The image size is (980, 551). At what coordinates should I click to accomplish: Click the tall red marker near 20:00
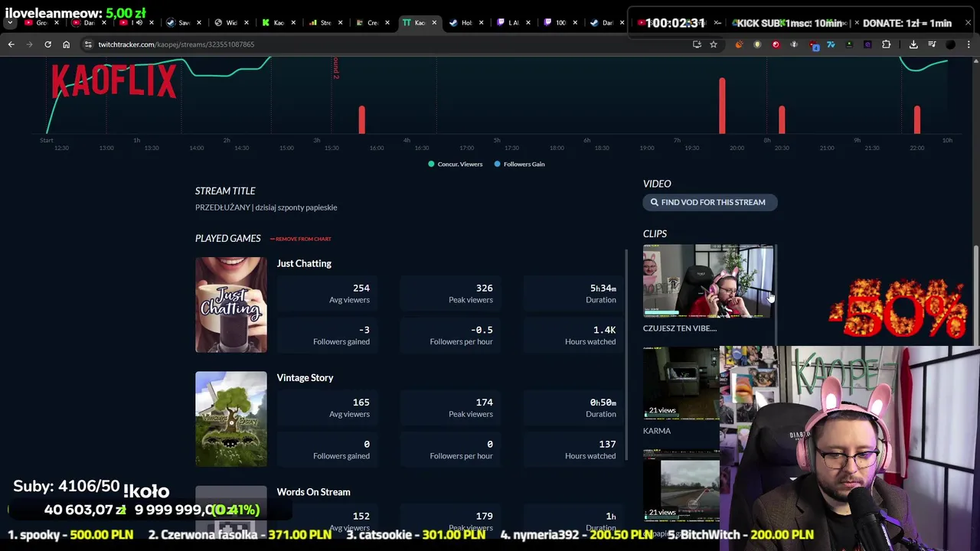[721, 105]
